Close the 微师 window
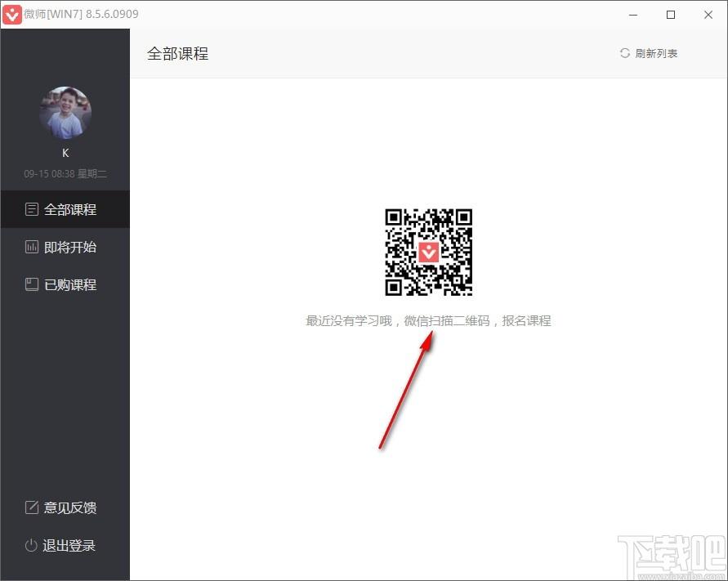The height and width of the screenshot is (581, 728). pos(708,15)
